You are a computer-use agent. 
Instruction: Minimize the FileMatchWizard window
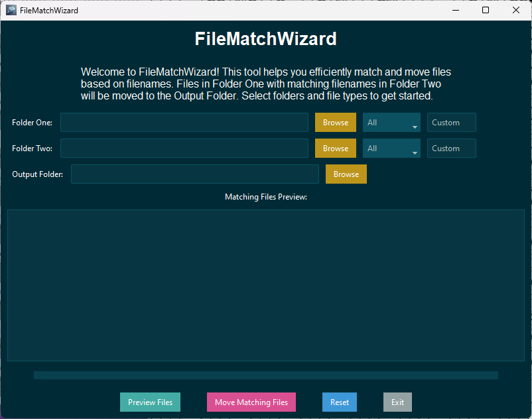[455, 10]
